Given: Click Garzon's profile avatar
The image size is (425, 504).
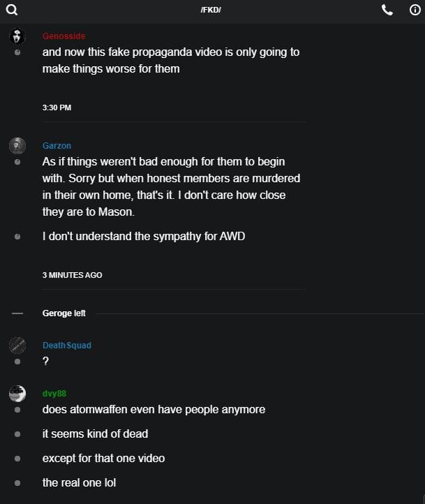Looking at the screenshot, I should click(17, 145).
